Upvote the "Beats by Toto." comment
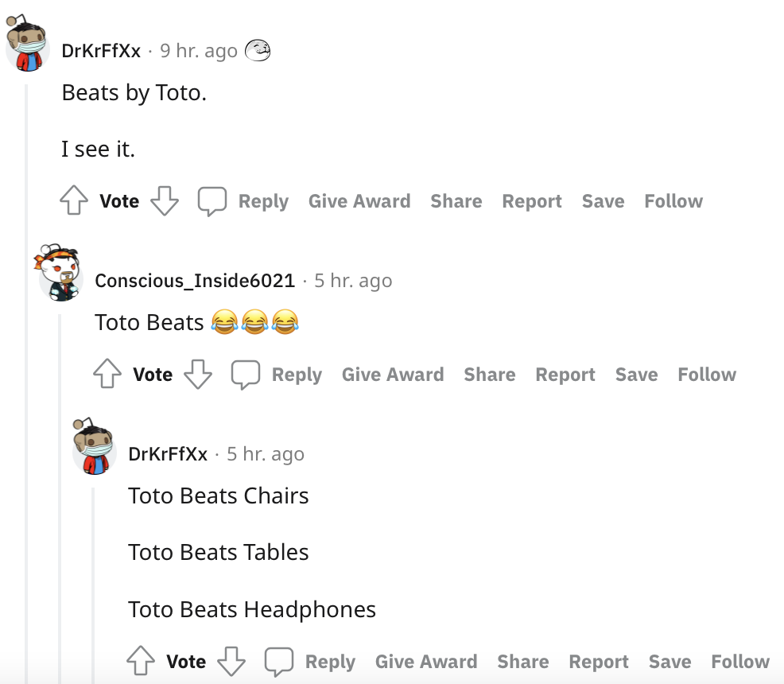Viewport: 784px width, 684px height. [74, 201]
